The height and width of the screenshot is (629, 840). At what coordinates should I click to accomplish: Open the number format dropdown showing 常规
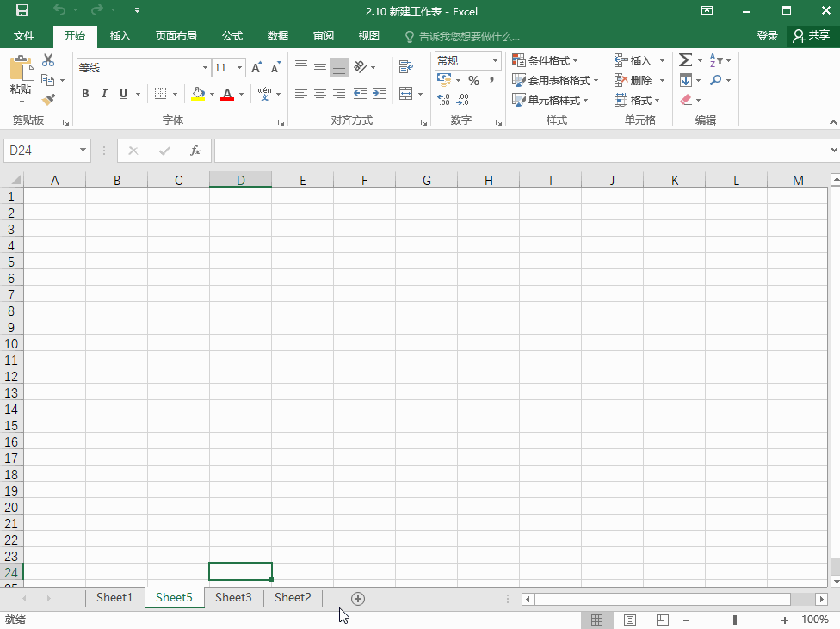click(466, 60)
